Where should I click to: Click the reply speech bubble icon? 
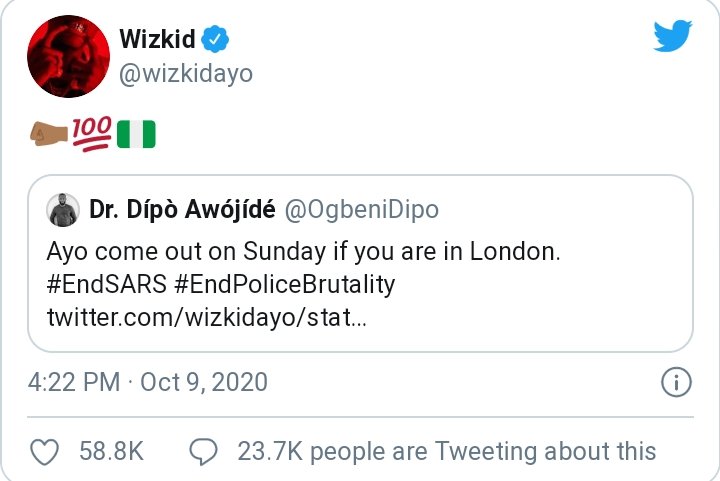coord(204,452)
